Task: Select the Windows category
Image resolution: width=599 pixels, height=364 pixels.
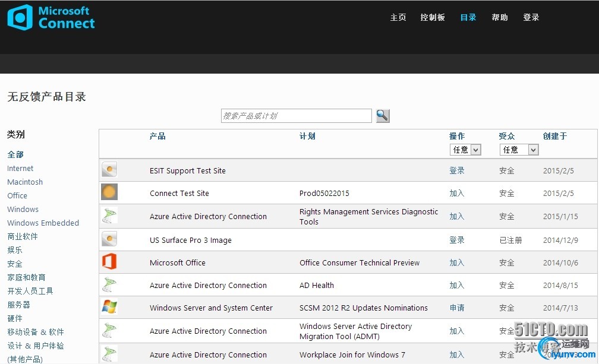Action: [x=23, y=209]
